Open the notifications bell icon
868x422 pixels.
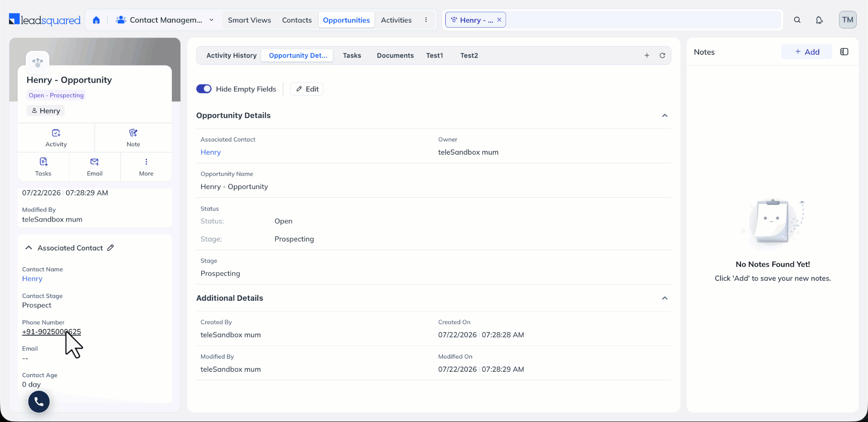pos(819,20)
